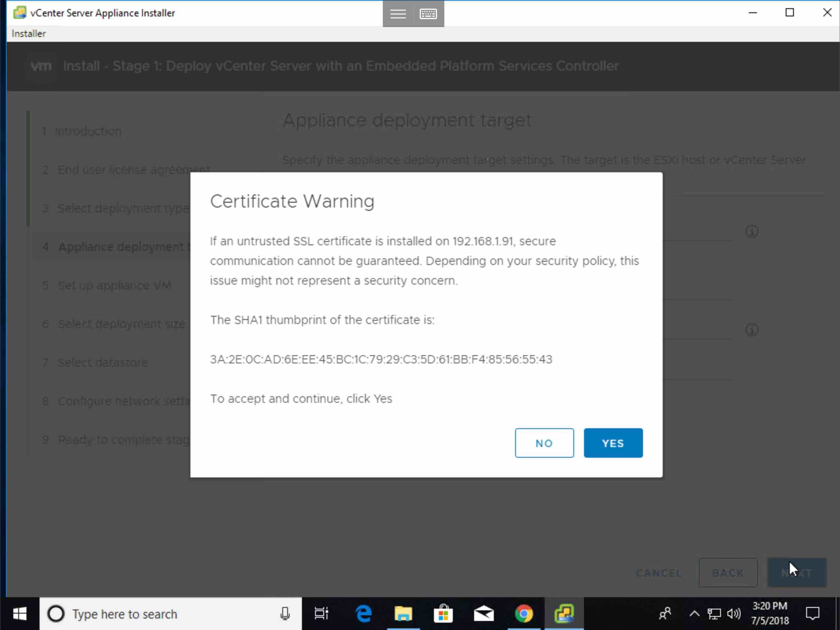Click the hamburger menu icon in title bar
Image resolution: width=840 pixels, height=630 pixels.
(398, 14)
